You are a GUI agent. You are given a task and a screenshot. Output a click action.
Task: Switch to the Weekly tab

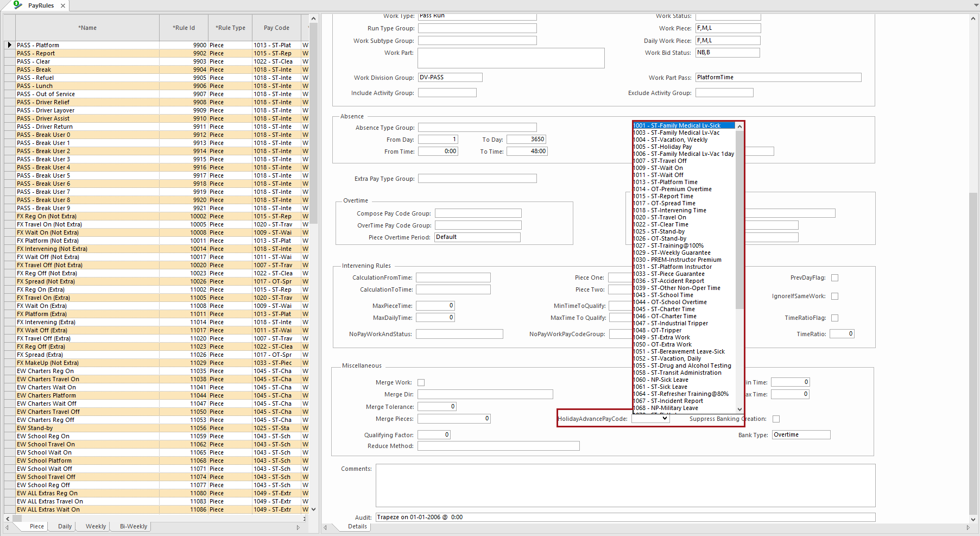[x=96, y=526]
